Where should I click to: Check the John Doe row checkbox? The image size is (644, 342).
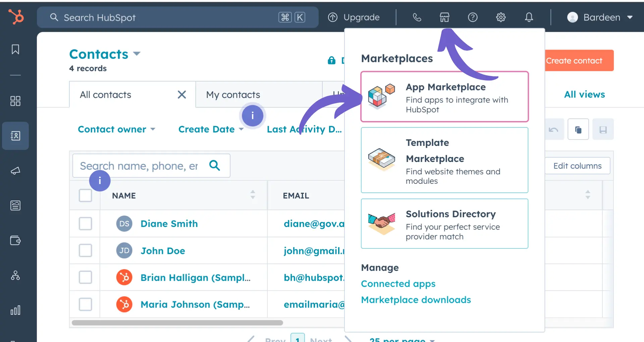(85, 250)
